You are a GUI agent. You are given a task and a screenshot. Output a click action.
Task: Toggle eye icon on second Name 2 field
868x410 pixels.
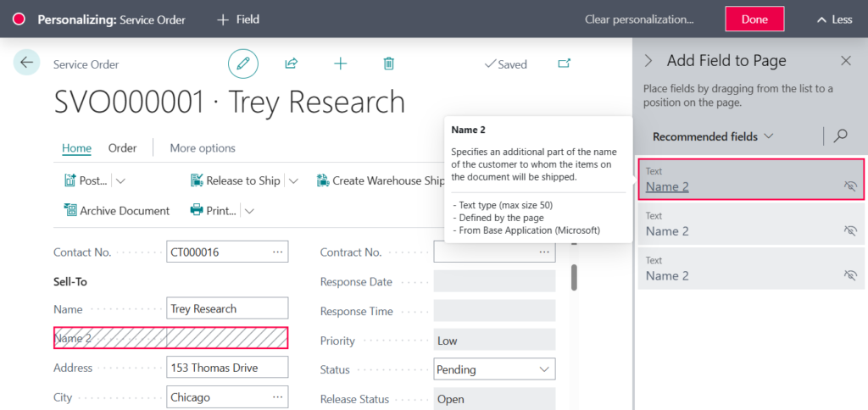850,230
